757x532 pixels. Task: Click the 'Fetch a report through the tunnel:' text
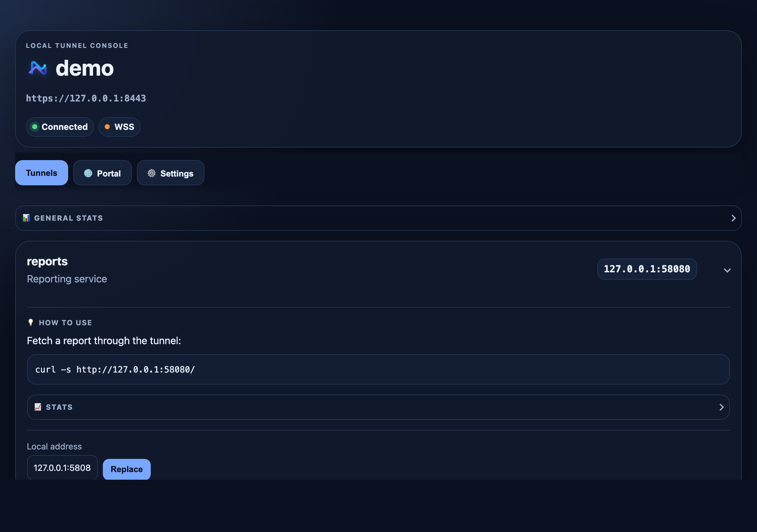click(x=104, y=341)
